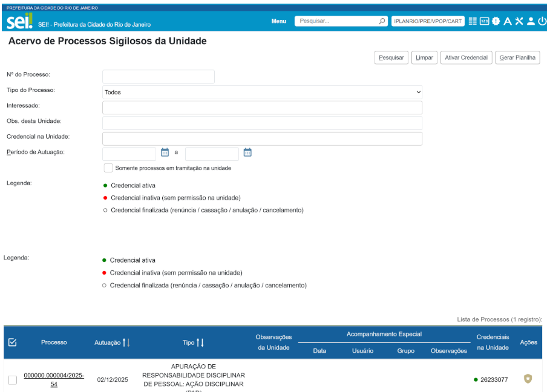
Task: Click inside the Interessado text field
Action: (262, 108)
